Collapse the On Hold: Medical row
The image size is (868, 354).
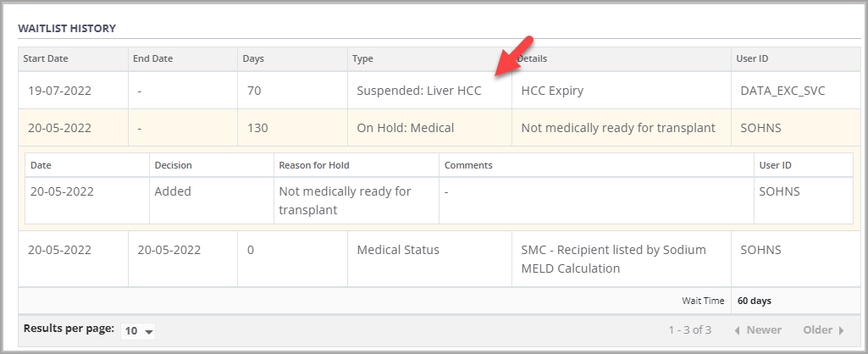click(405, 128)
